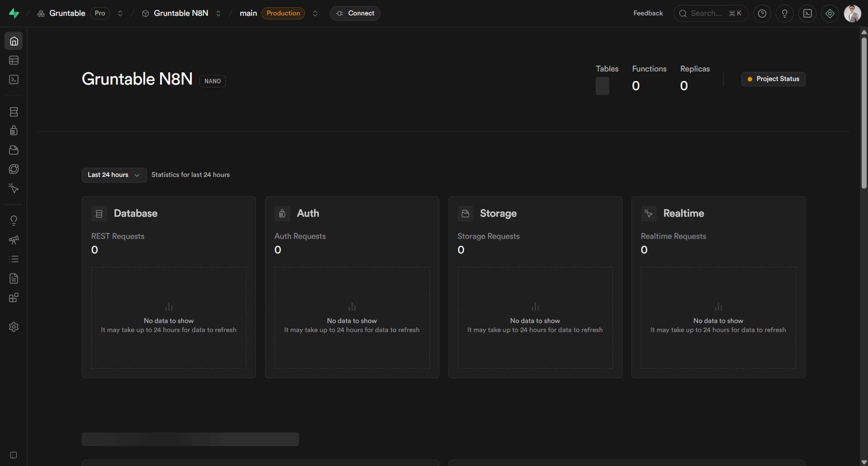This screenshot has width=868, height=466.
Task: Click the Auth card lock icon
Action: click(x=282, y=214)
